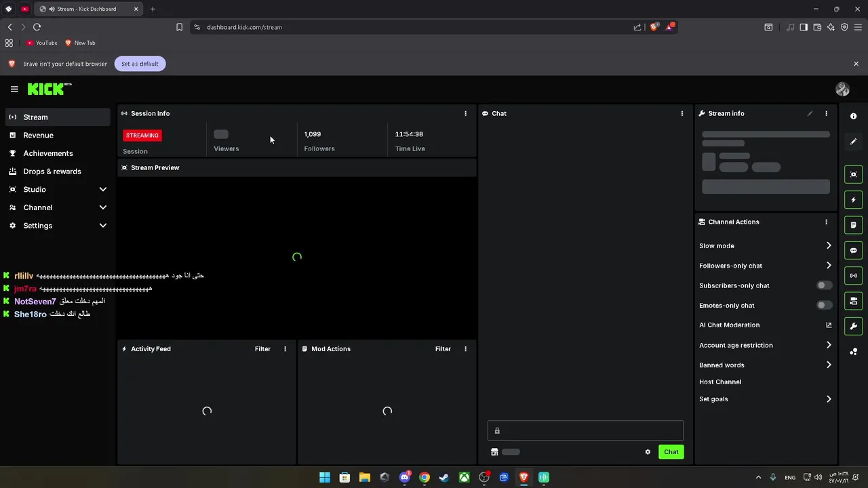Toggle the lightning activity widget icon
The height and width of the screenshot is (488, 868).
(853, 200)
